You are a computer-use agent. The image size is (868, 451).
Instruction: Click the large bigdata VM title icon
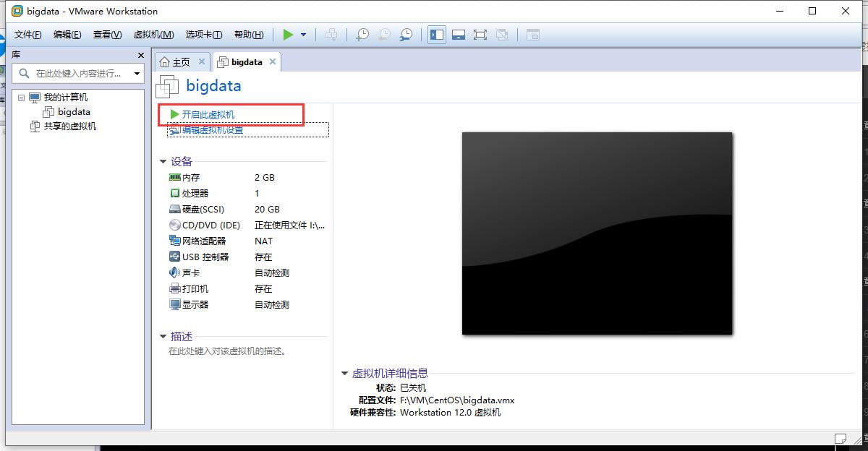(167, 86)
